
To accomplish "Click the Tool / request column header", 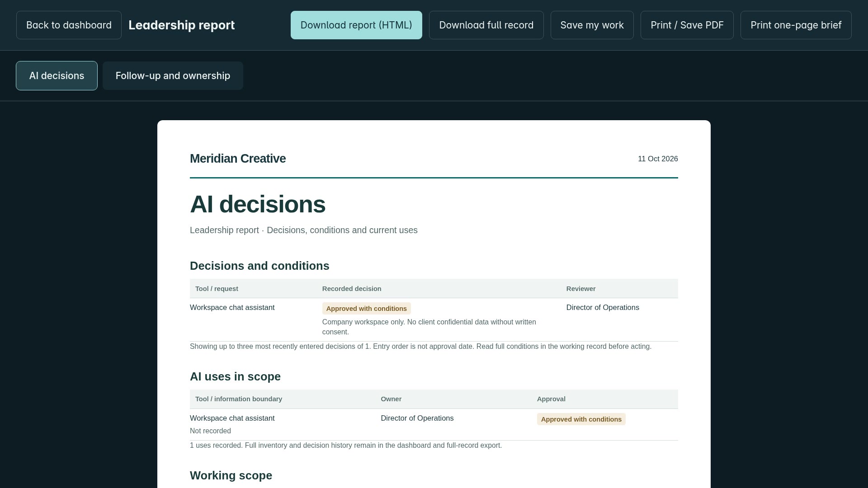I will point(217,289).
